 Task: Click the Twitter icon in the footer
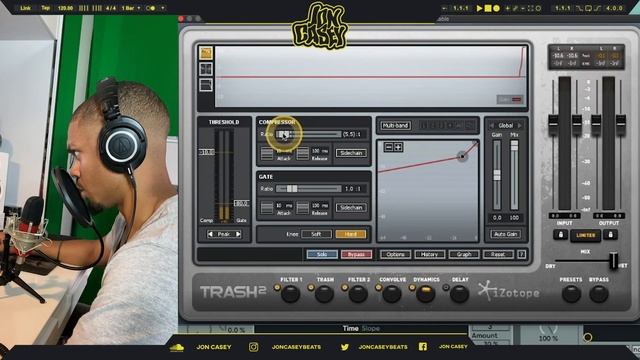[x=345, y=347]
